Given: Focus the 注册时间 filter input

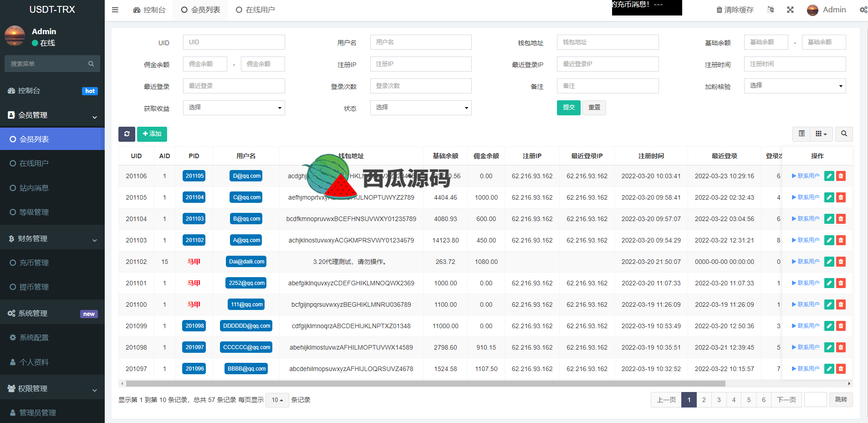Looking at the screenshot, I should click(x=795, y=64).
